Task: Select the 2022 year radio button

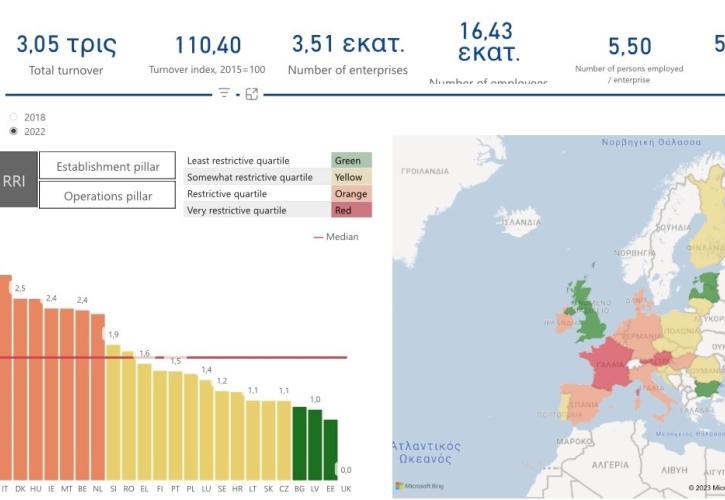Action: pyautogui.click(x=13, y=131)
